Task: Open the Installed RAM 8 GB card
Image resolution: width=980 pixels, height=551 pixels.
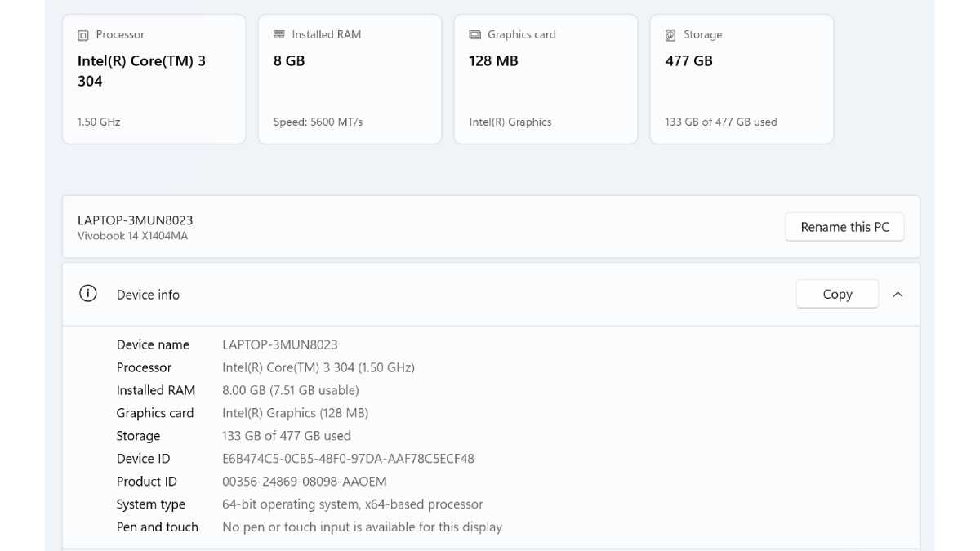Action: [350, 79]
